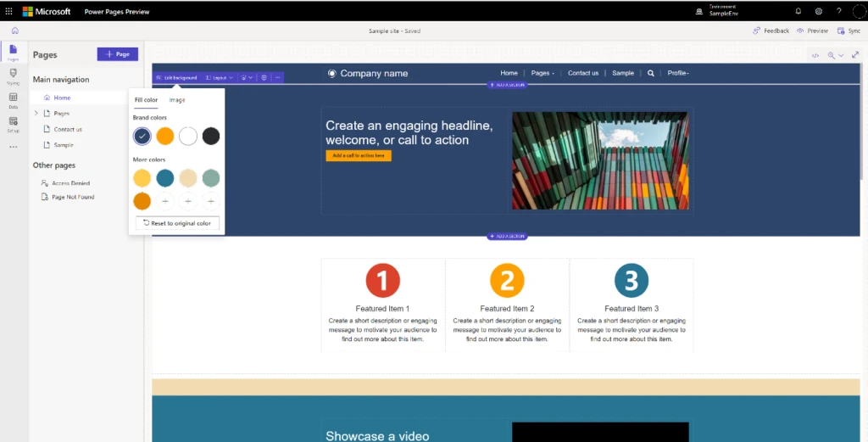
Task: Open the Layout dropdown on section toolbar
Action: coord(220,77)
